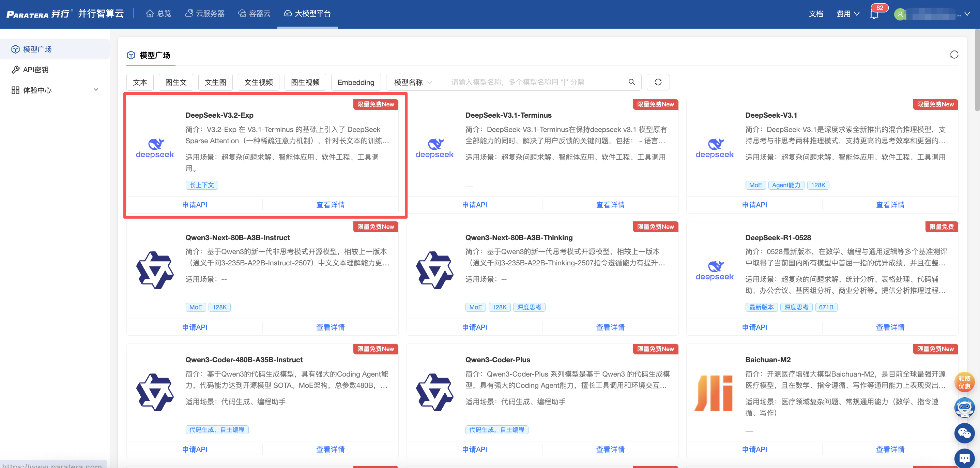Toggle the 文本 filter
The height and width of the screenshot is (468, 980).
pos(140,82)
